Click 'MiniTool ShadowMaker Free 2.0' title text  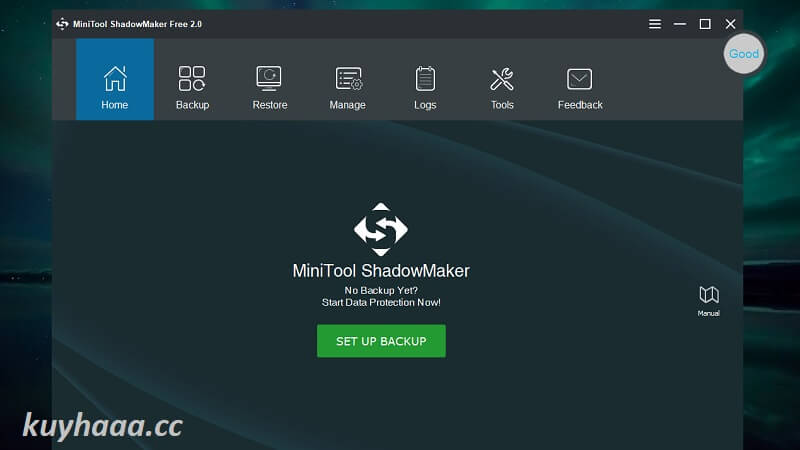(x=137, y=24)
